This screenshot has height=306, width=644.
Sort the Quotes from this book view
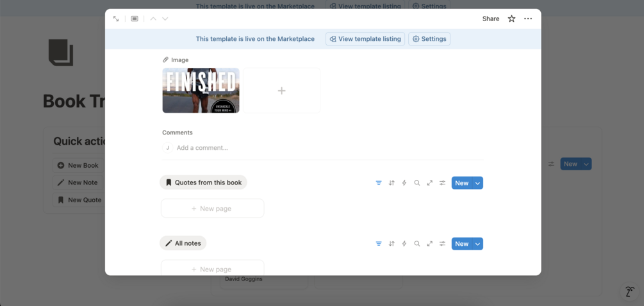pos(392,183)
